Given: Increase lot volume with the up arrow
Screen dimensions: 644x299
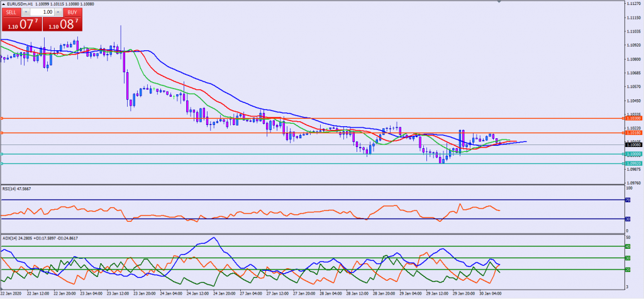Looking at the screenshot, I should (57, 12).
